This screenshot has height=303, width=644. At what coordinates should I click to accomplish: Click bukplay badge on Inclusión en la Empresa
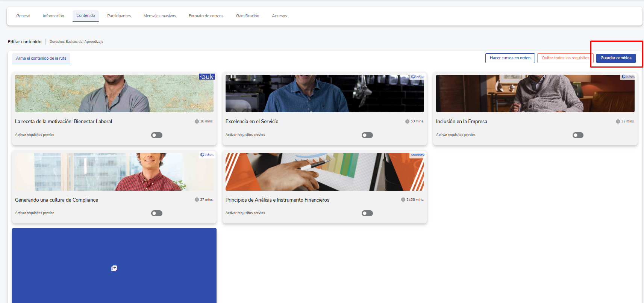(x=628, y=77)
